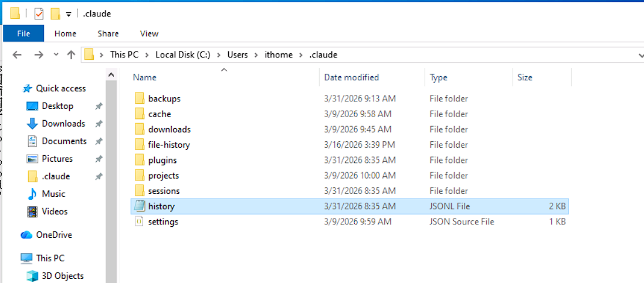Navigate to This PC breadcrumb
Viewport: 644px width, 283px height.
point(124,54)
